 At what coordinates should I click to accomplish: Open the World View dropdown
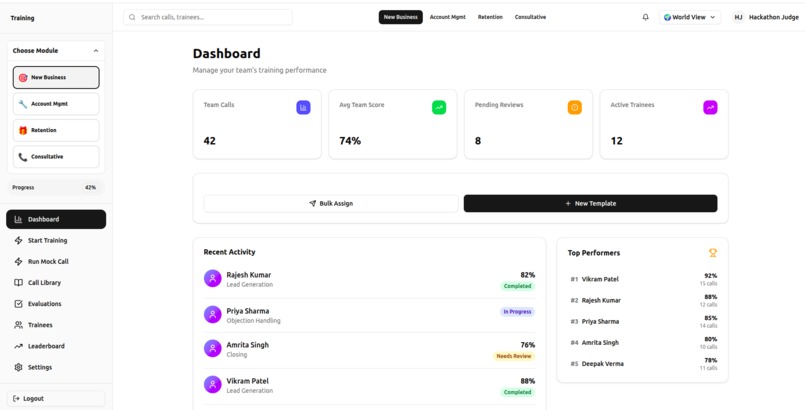pos(690,17)
